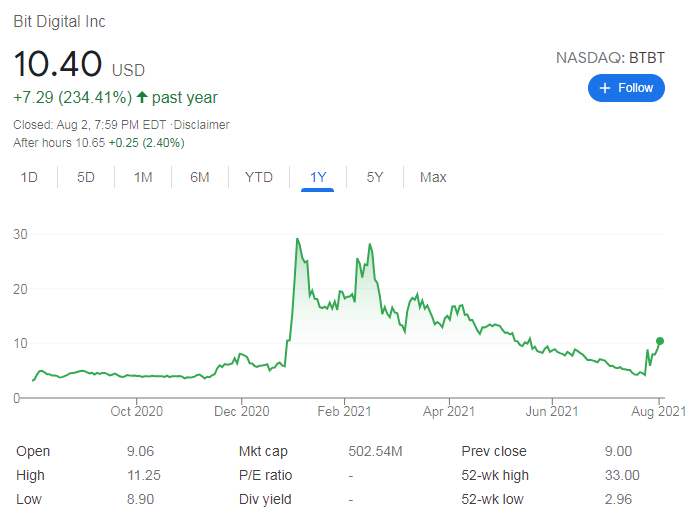Select the 1Y range tab
The image size is (693, 529).
318,177
